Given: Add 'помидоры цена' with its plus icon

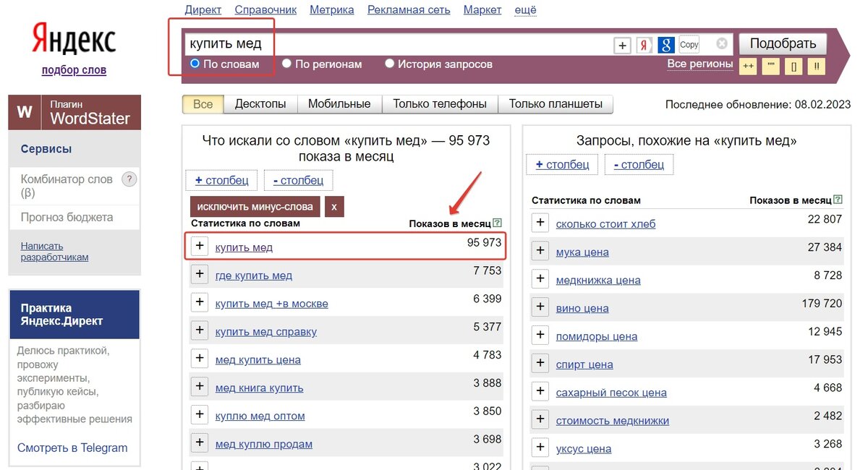Looking at the screenshot, I should (540, 336).
